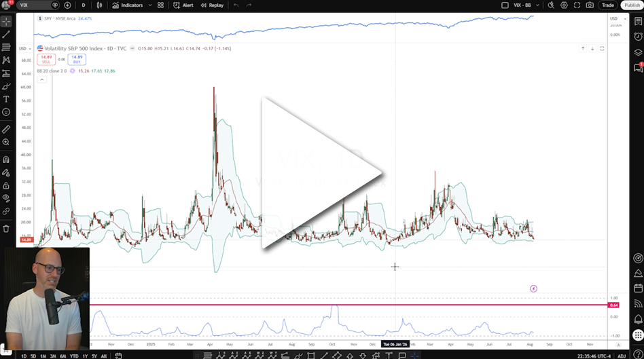This screenshot has width=644, height=359.
Task: Open the notifications bell panel
Action: pyautogui.click(x=638, y=319)
